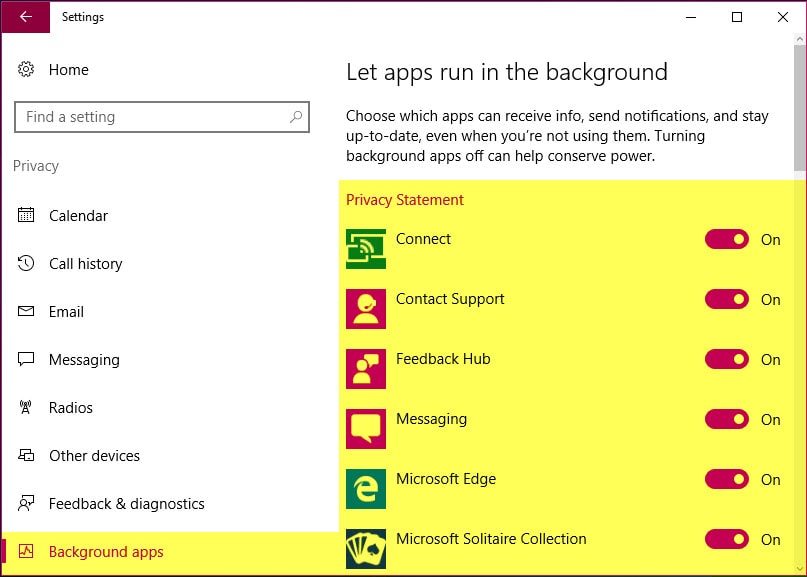Click the search magnifier icon
This screenshot has width=807, height=577.
pyautogui.click(x=295, y=117)
